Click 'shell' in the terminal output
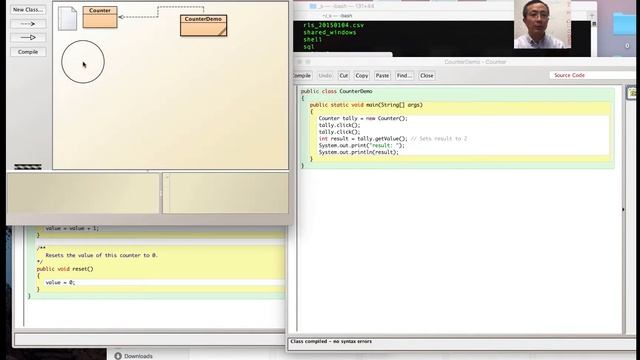640x360 pixels. click(313, 40)
